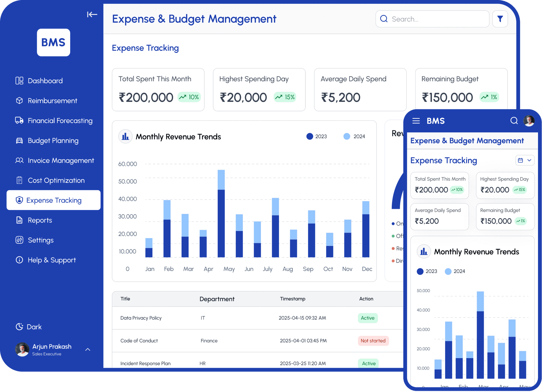Open the Reports section icon
Viewport: 542px width, 392px height.
click(19, 220)
